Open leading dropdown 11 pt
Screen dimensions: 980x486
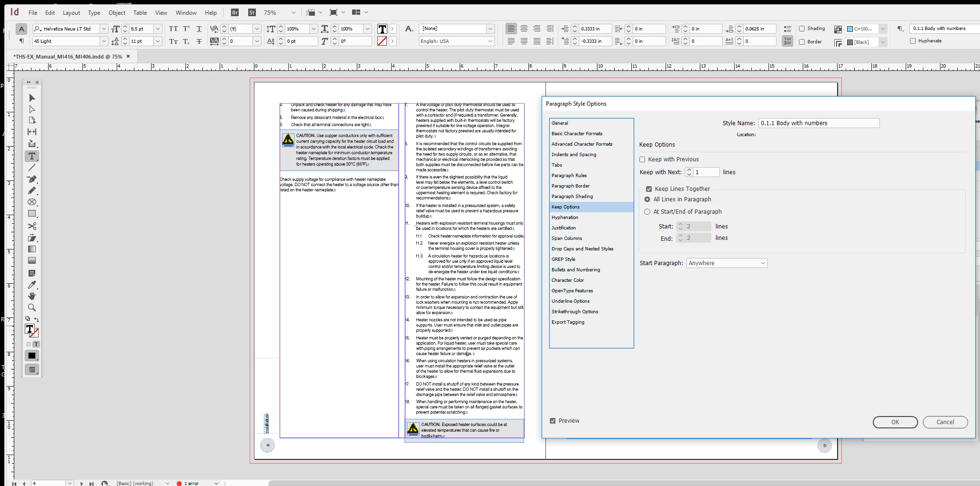pos(158,41)
